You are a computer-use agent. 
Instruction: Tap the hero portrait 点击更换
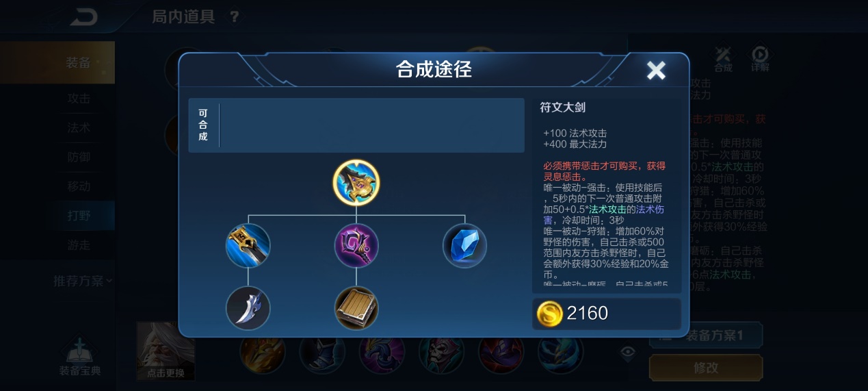tap(166, 351)
